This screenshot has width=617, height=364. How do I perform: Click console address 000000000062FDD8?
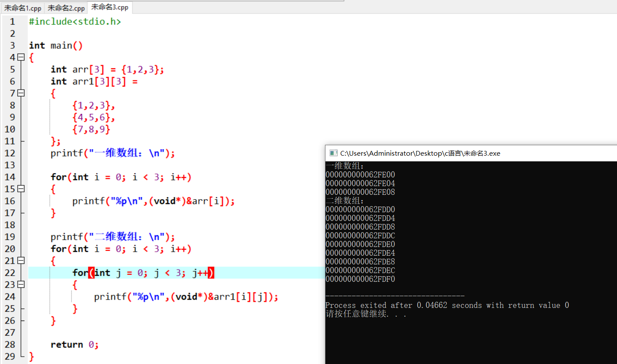[x=360, y=227]
